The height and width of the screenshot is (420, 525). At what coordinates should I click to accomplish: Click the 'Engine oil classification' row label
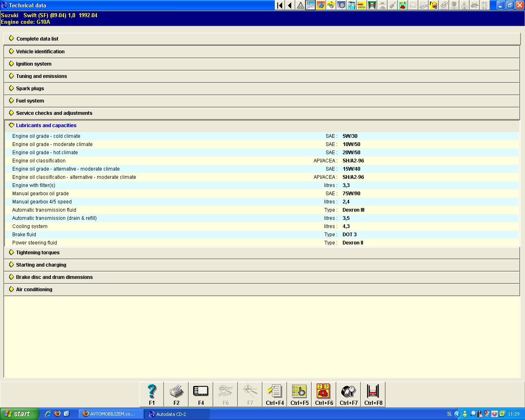click(39, 161)
